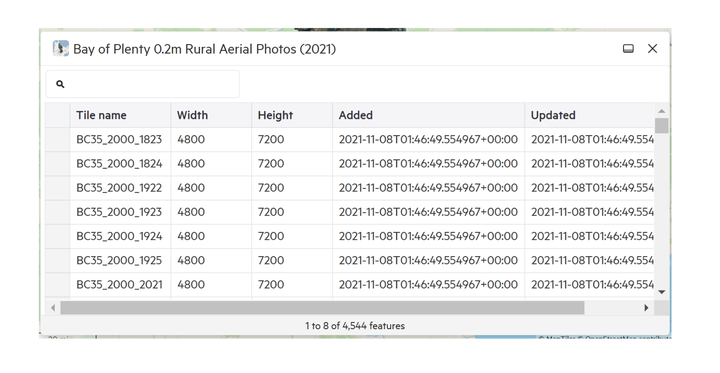Click Height 7200 in BC35_2000_2021 row
This screenshot has height=373, width=720.
click(292, 284)
